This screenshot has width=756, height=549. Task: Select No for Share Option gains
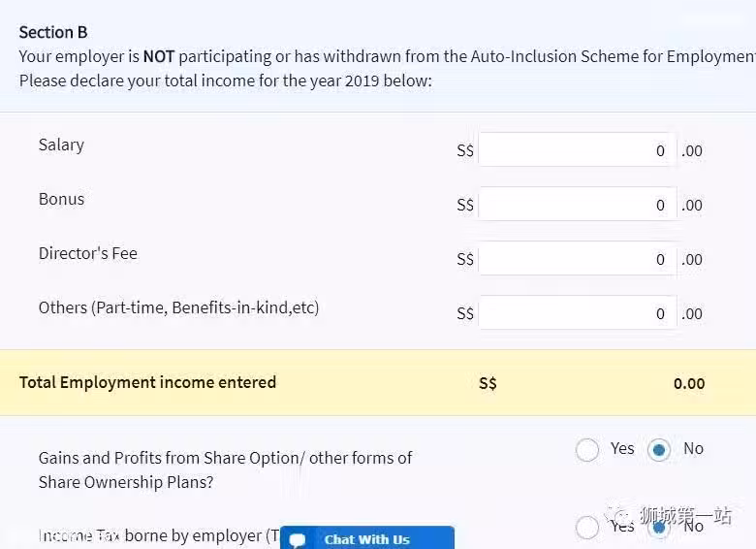(659, 450)
